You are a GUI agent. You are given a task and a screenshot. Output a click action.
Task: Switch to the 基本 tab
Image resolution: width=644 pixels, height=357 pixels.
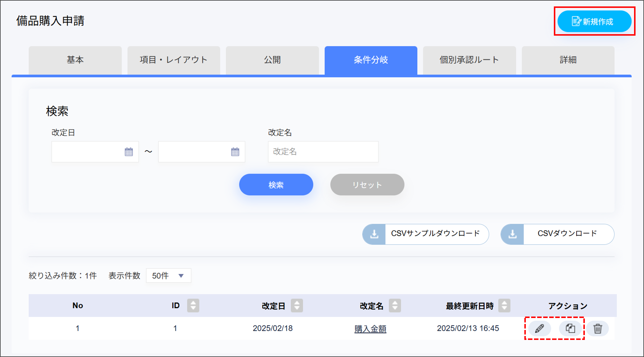point(75,60)
